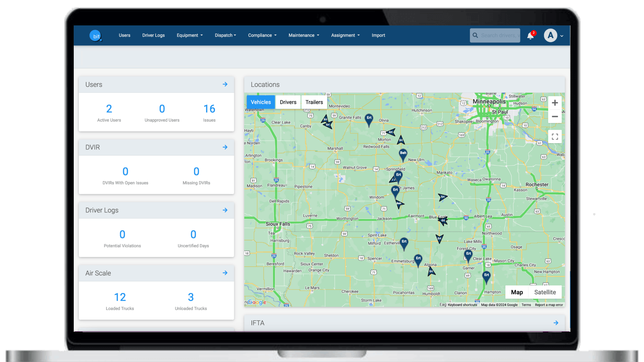This screenshot has width=644, height=362.
Task: Open the notifications bell icon
Action: [530, 36]
